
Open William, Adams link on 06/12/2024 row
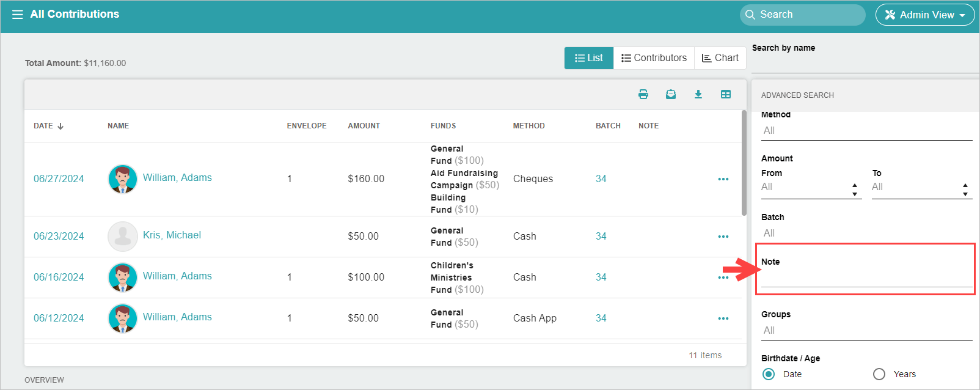(x=177, y=317)
